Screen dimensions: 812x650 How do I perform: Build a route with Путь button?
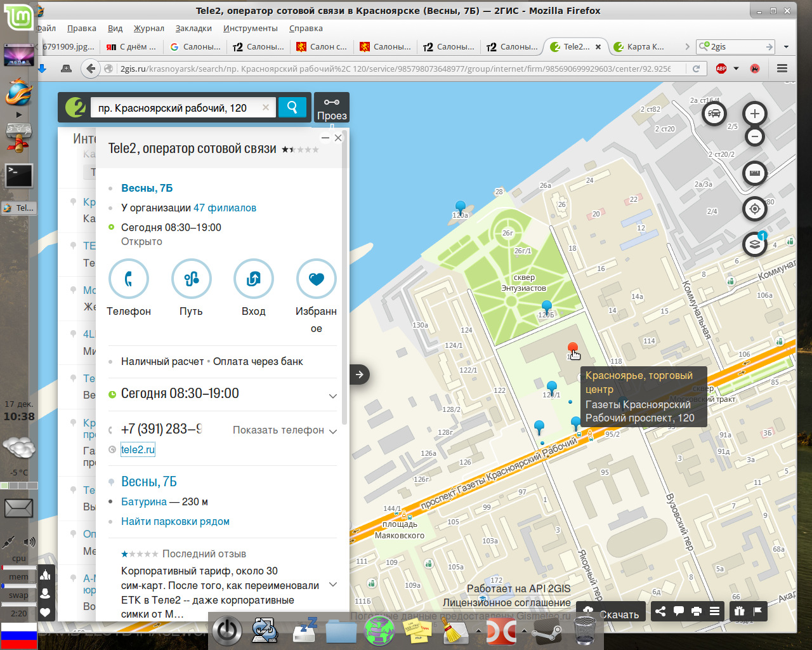(191, 279)
